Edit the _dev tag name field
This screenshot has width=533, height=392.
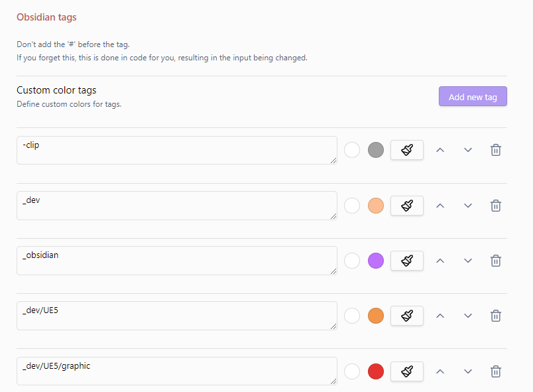(x=177, y=206)
